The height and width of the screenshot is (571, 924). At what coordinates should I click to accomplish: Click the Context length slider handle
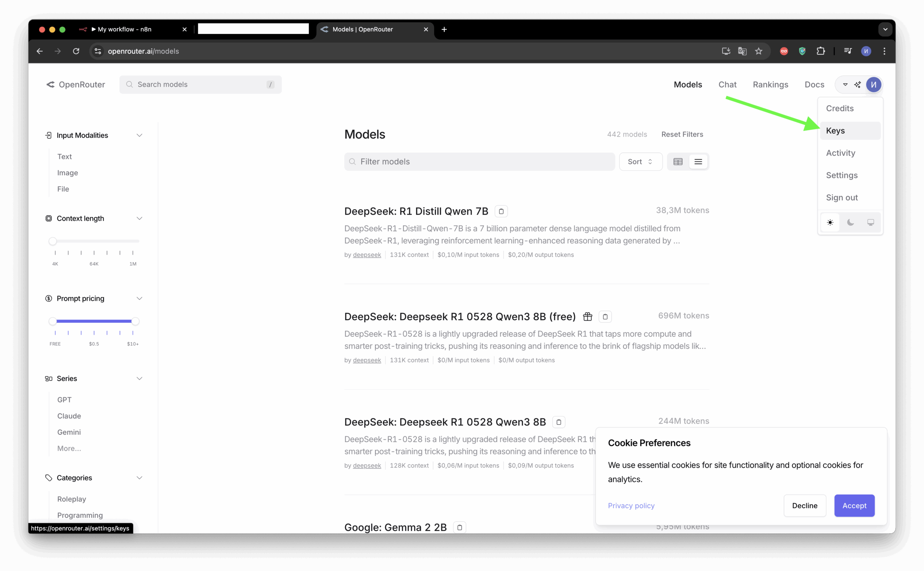(x=53, y=241)
